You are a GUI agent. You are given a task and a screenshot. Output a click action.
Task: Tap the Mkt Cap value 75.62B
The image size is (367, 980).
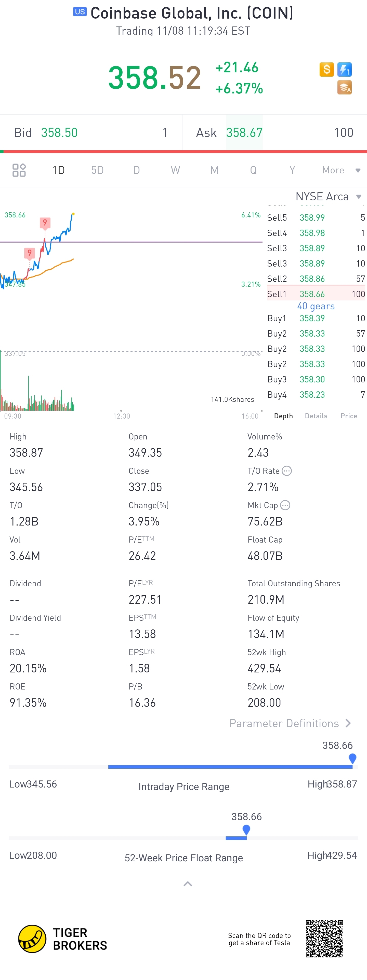(x=265, y=522)
